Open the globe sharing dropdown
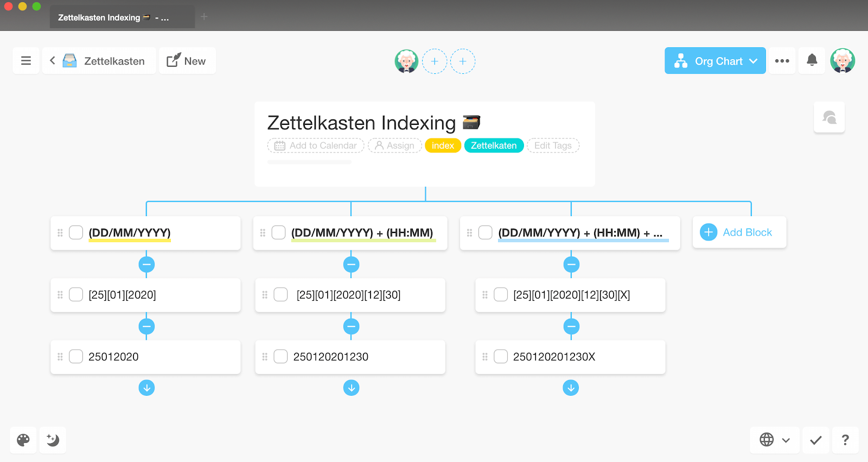The height and width of the screenshot is (462, 868). (775, 440)
